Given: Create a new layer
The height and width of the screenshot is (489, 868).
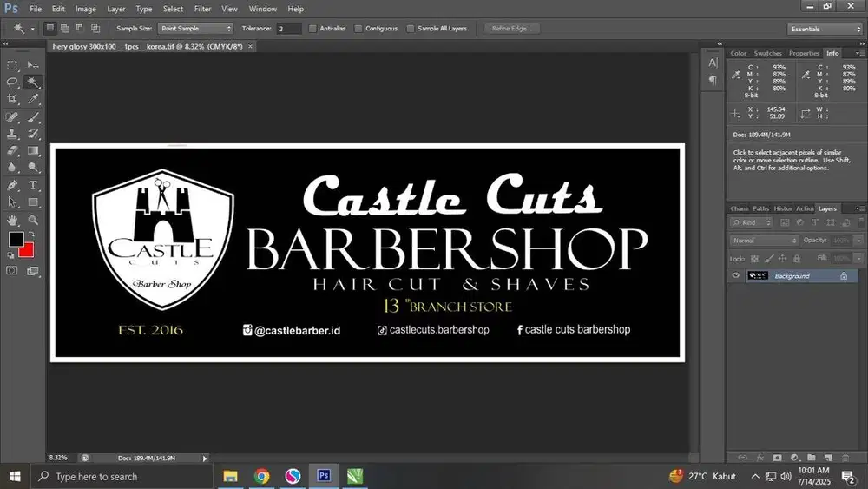Looking at the screenshot, I should [829, 458].
